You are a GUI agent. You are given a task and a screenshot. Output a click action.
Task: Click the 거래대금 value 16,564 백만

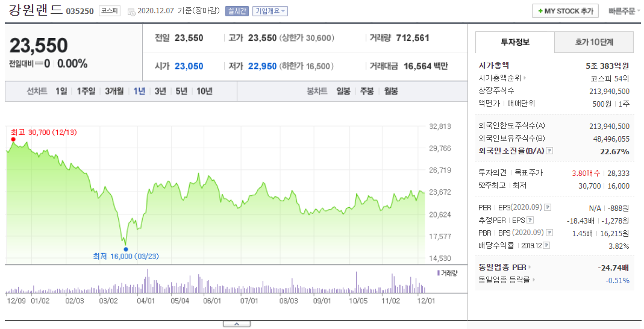point(426,66)
